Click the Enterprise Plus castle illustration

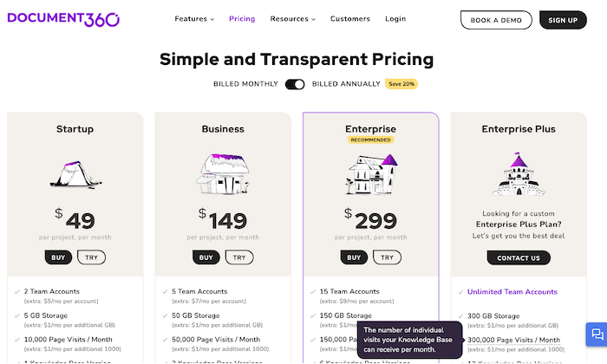(519, 174)
